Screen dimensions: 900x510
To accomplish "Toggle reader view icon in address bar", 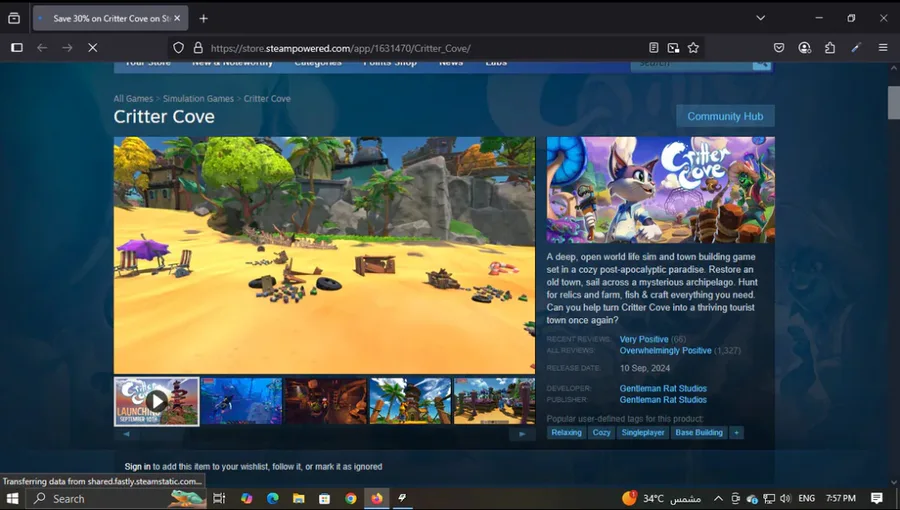I will point(653,48).
